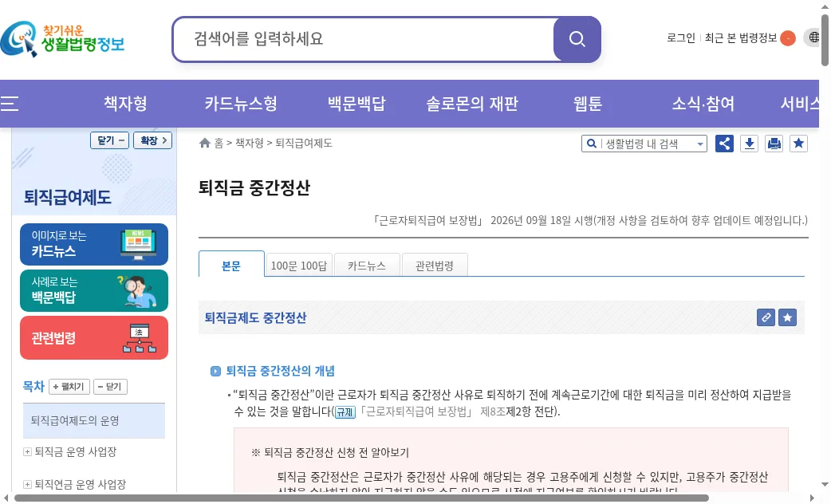This screenshot has width=831, height=504.
Task: Click the magnifier search button
Action: 577,39
